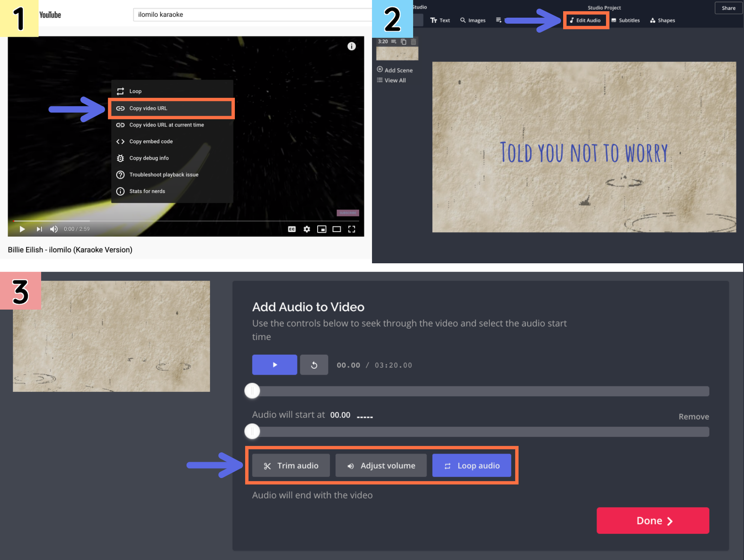The height and width of the screenshot is (560, 744).
Task: Select the scene thumbnail in the sidebar
Action: click(397, 53)
